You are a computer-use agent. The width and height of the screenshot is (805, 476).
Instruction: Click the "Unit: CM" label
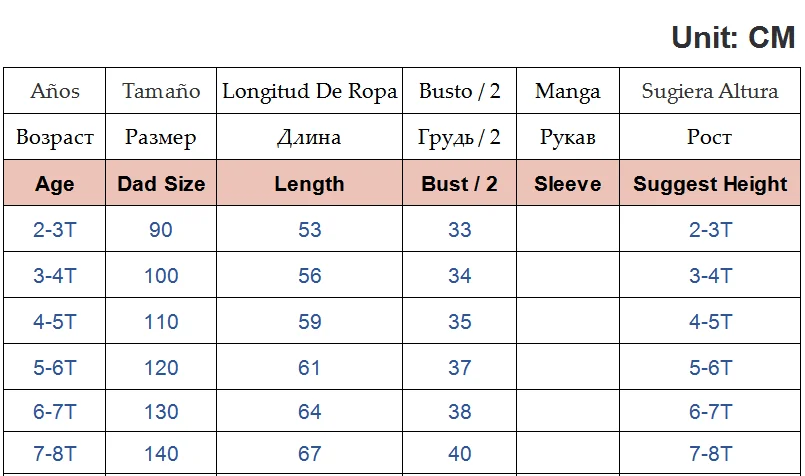733,38
